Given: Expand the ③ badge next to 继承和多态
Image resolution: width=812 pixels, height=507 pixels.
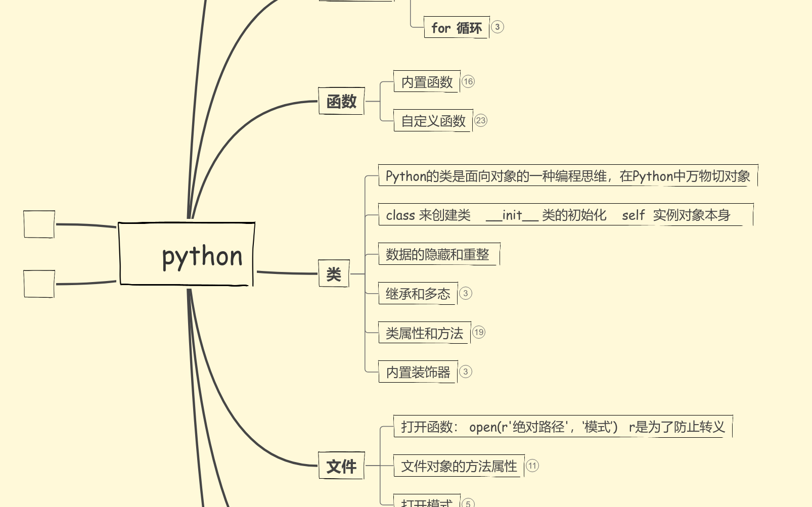Looking at the screenshot, I should pos(466,294).
